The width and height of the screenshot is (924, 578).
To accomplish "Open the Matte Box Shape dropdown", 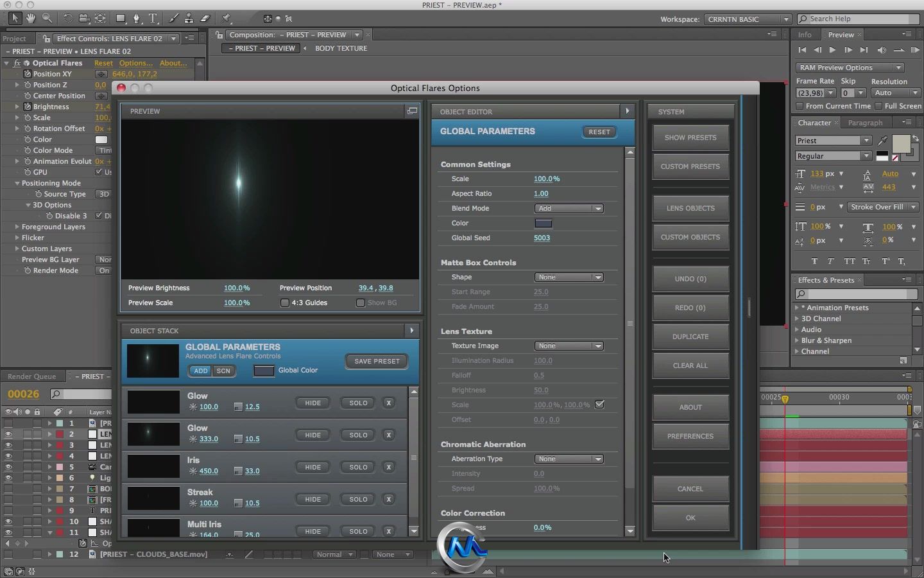I will tap(569, 277).
